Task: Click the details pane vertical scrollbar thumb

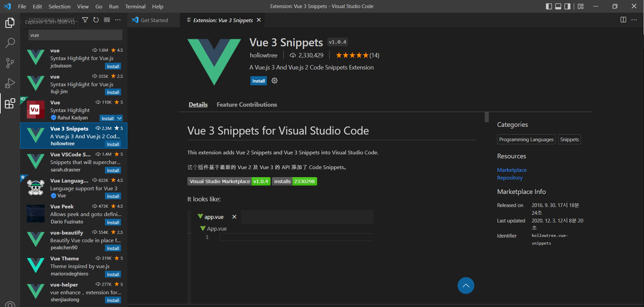Action: pos(487,117)
